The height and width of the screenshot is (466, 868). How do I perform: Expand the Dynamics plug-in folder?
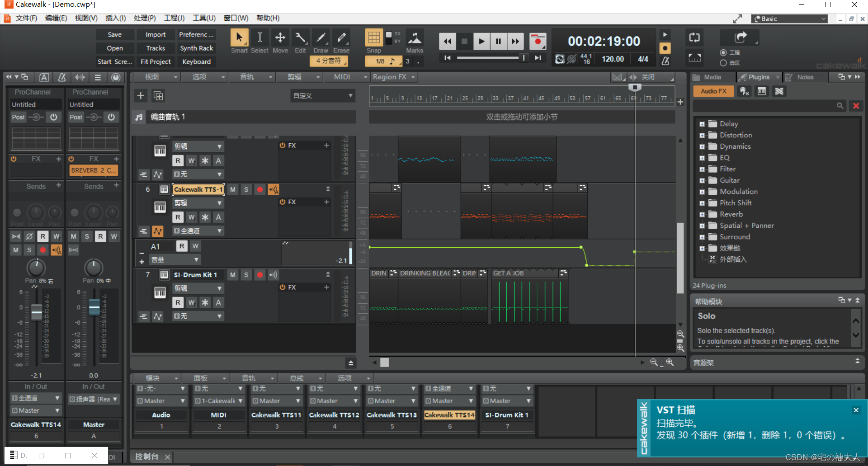point(702,146)
